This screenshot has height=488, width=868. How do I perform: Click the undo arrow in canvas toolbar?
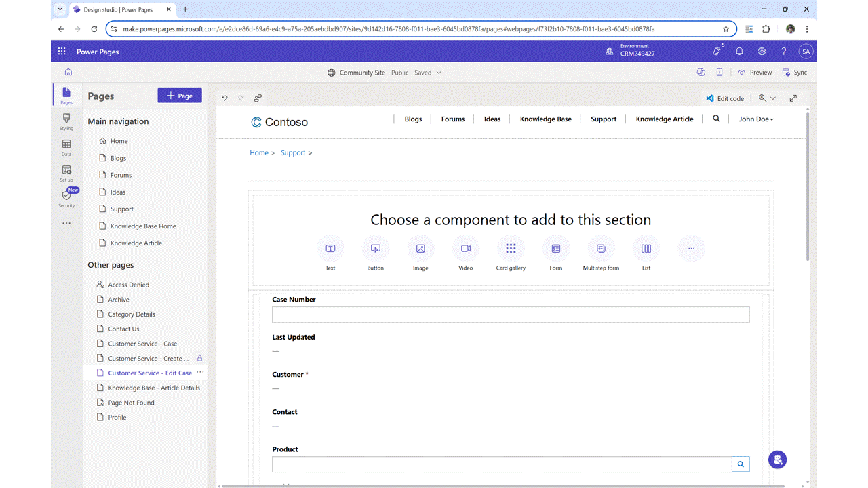(x=225, y=98)
